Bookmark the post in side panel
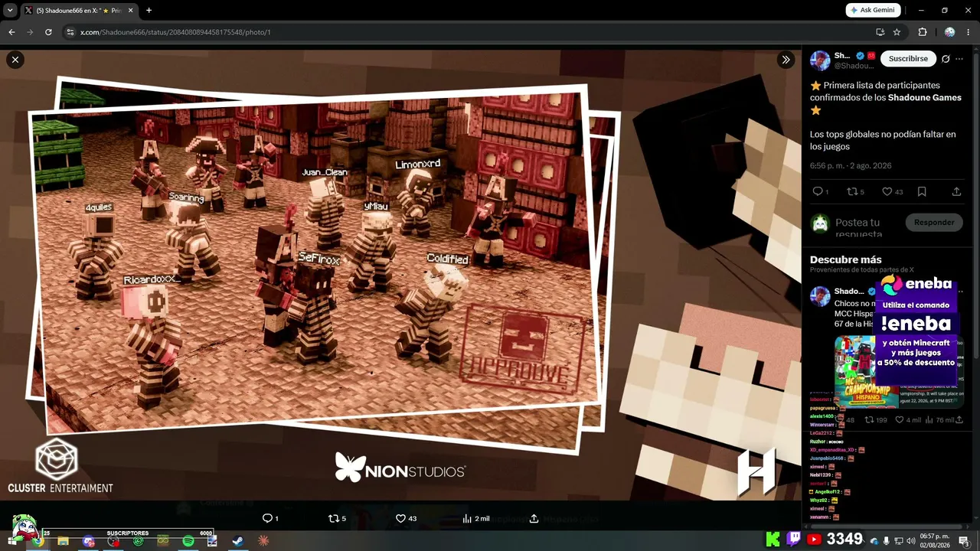 (x=922, y=192)
